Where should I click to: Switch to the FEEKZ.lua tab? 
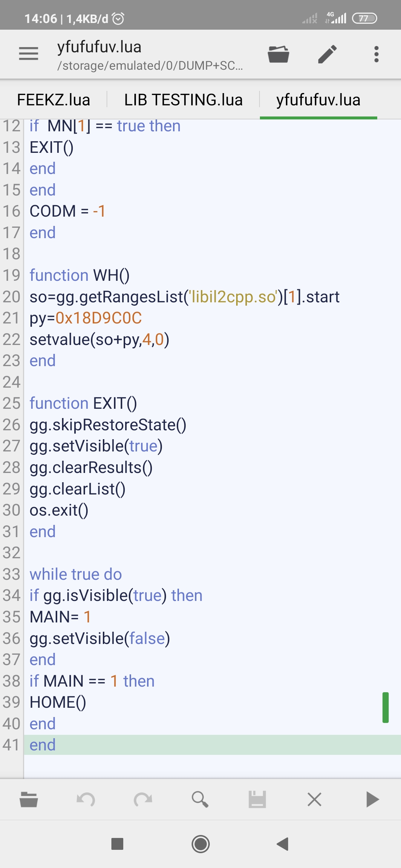(53, 100)
